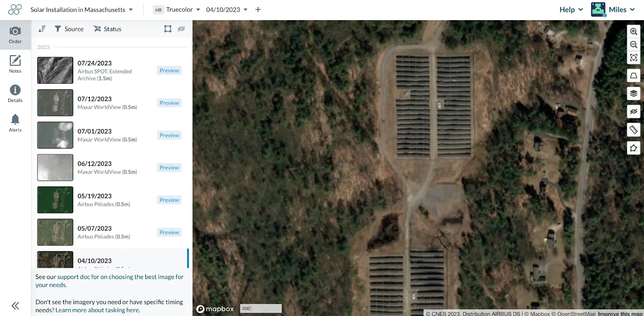Open the Help menu
This screenshot has height=316, width=644.
point(571,10)
